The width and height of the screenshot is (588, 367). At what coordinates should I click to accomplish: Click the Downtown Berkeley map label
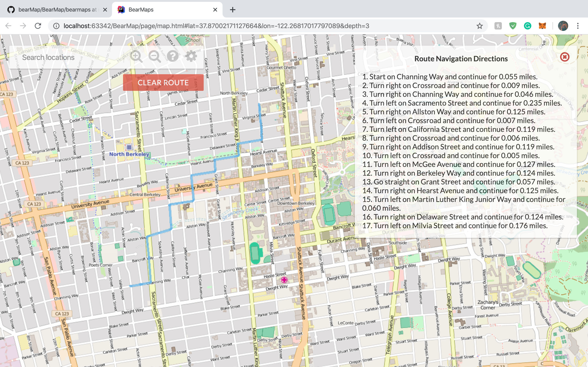296,203
